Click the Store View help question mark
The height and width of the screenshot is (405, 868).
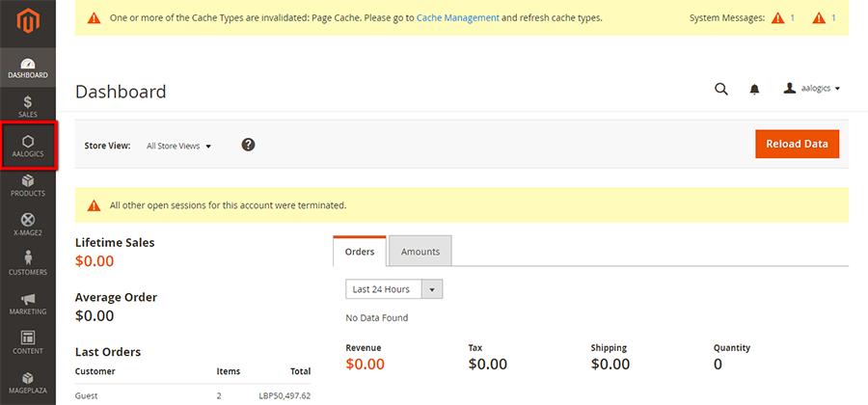(249, 145)
